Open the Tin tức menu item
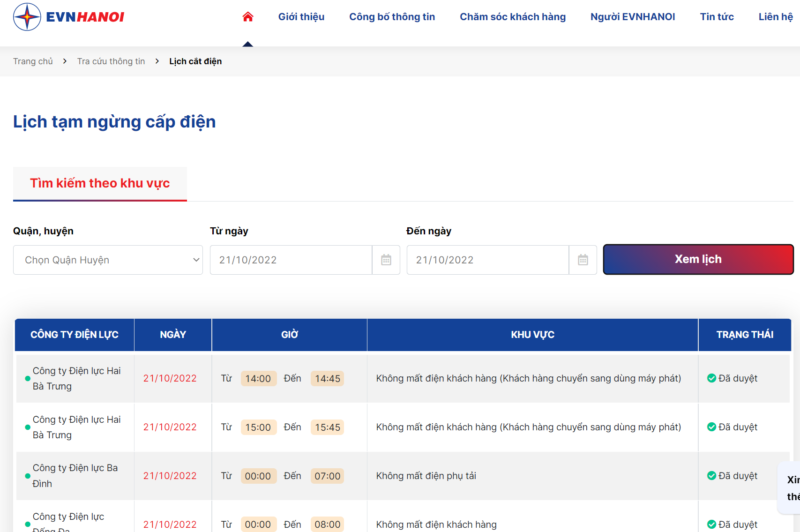Image resolution: width=800 pixels, height=532 pixels. tap(717, 17)
